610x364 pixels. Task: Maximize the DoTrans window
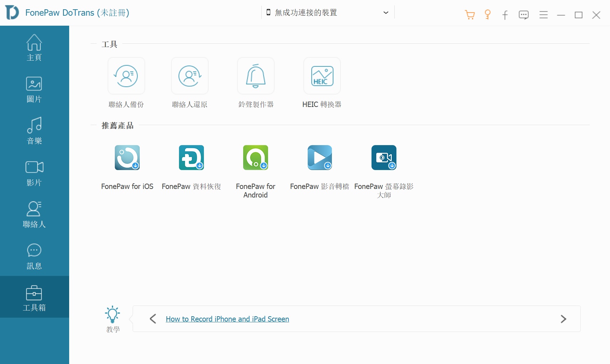579,15
